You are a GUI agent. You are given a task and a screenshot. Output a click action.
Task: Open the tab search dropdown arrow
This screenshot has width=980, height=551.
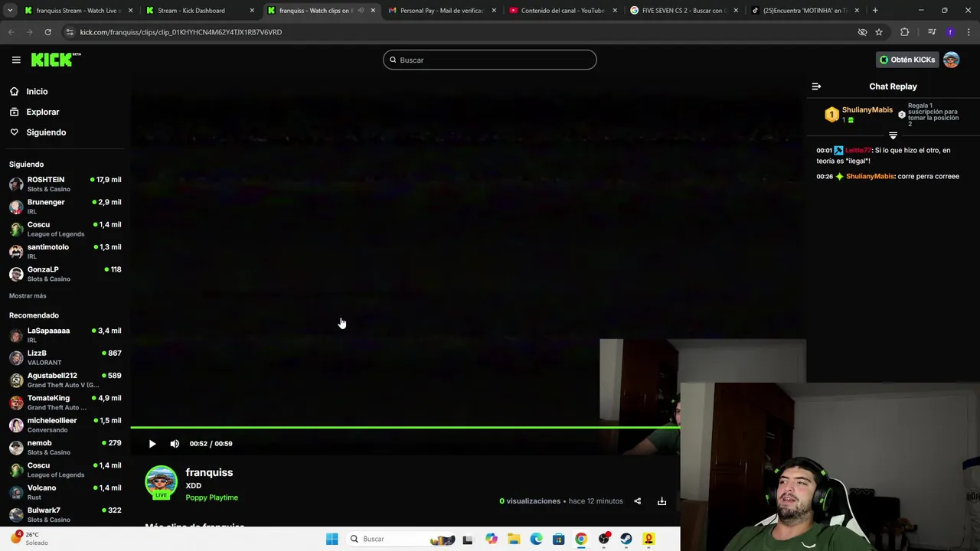click(x=10, y=11)
